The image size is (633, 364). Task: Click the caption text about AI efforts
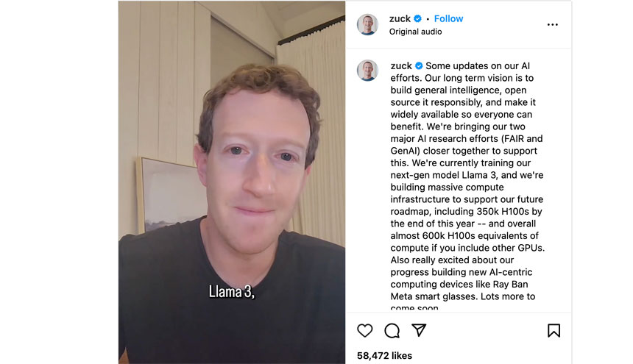tap(467, 181)
